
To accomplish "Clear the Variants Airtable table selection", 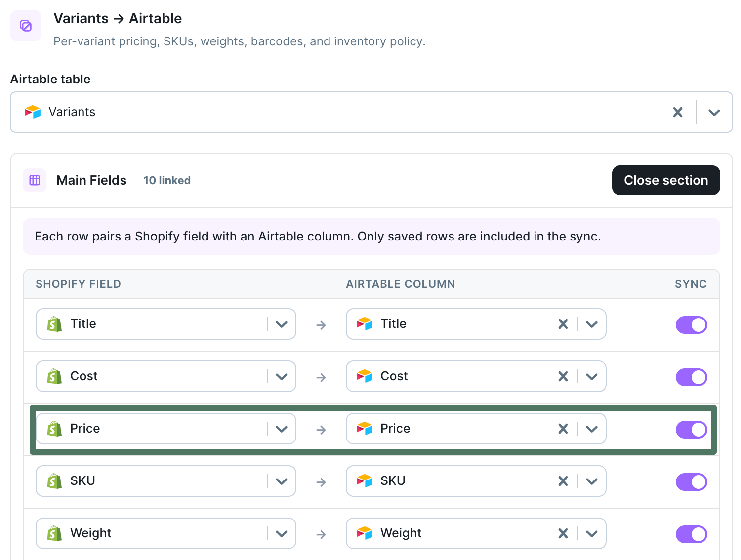I will (x=678, y=112).
